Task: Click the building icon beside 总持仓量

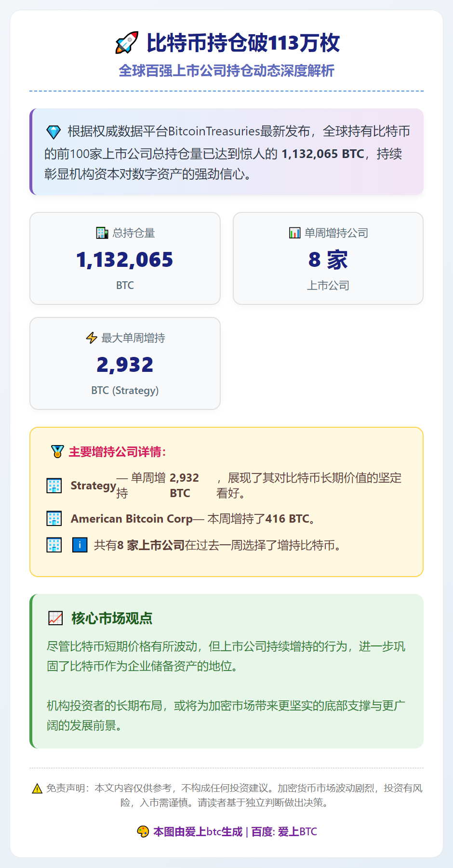Action: tap(102, 233)
